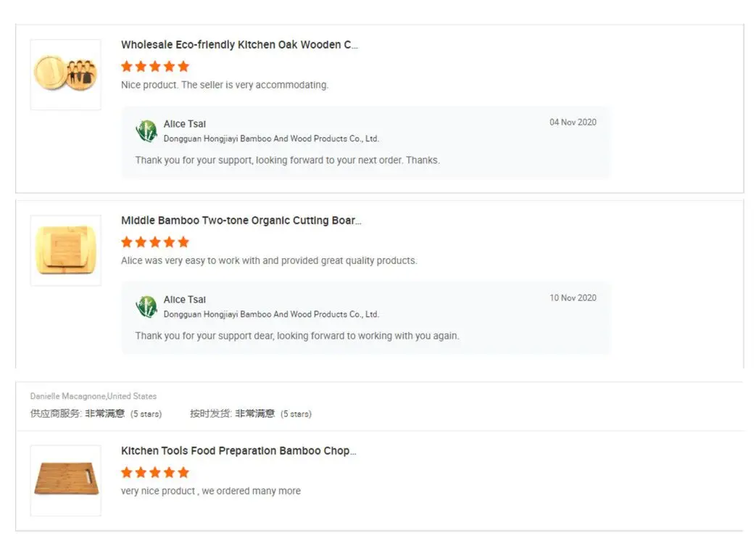Open the two-tone bamboo cutting board thumbnail
756x544 pixels.
tap(65, 250)
